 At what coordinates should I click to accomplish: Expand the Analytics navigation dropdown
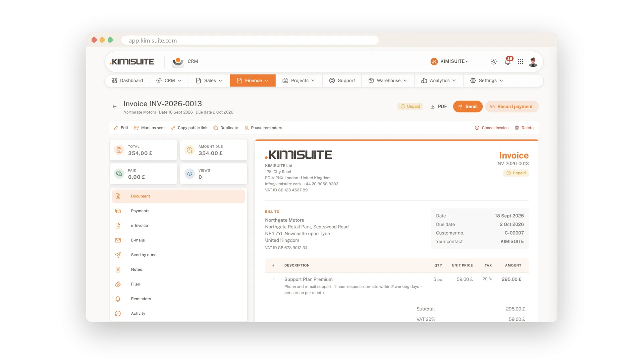[439, 81]
